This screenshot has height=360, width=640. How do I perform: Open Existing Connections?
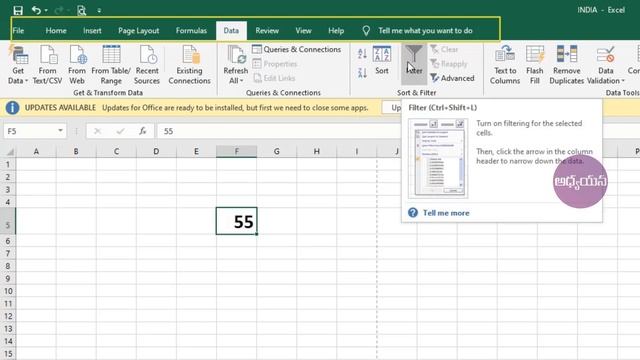[x=189, y=65]
